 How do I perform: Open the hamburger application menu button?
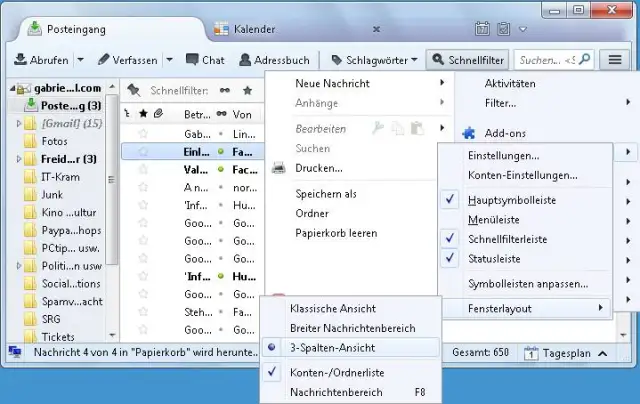coord(615,60)
